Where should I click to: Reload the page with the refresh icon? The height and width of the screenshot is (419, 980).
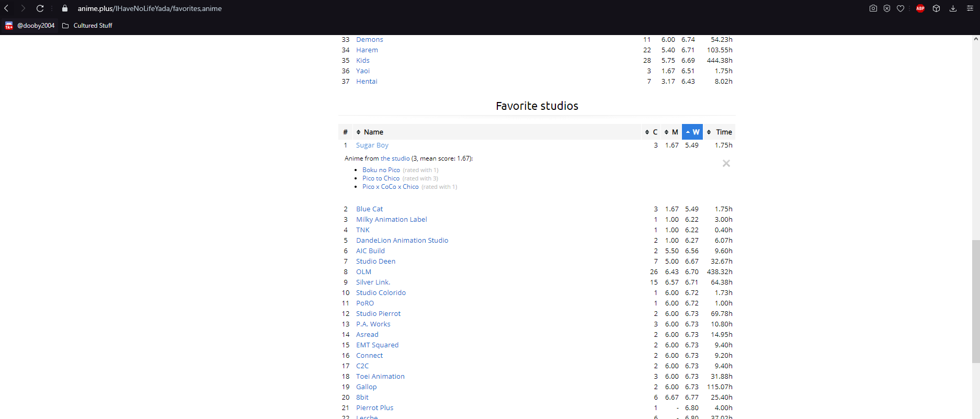(40, 8)
